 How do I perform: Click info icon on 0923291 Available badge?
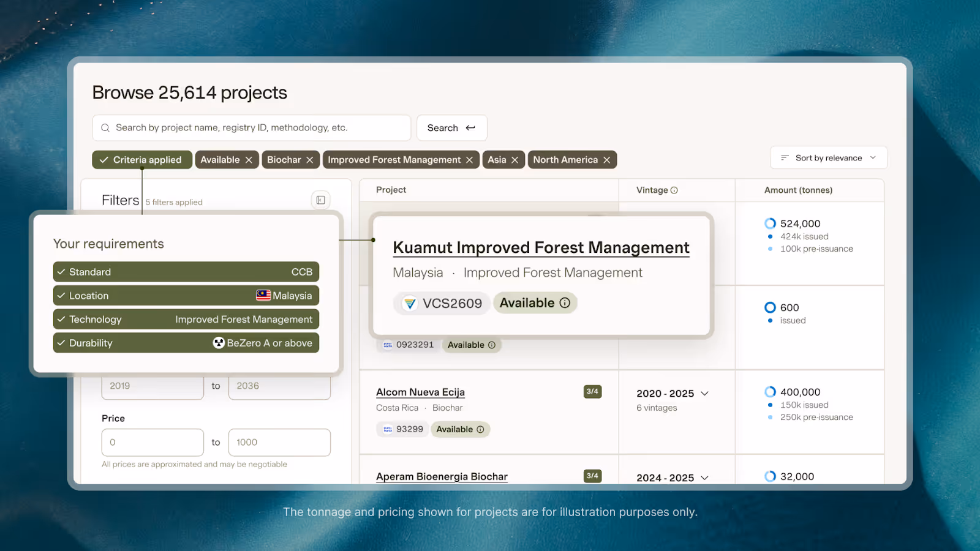point(492,345)
